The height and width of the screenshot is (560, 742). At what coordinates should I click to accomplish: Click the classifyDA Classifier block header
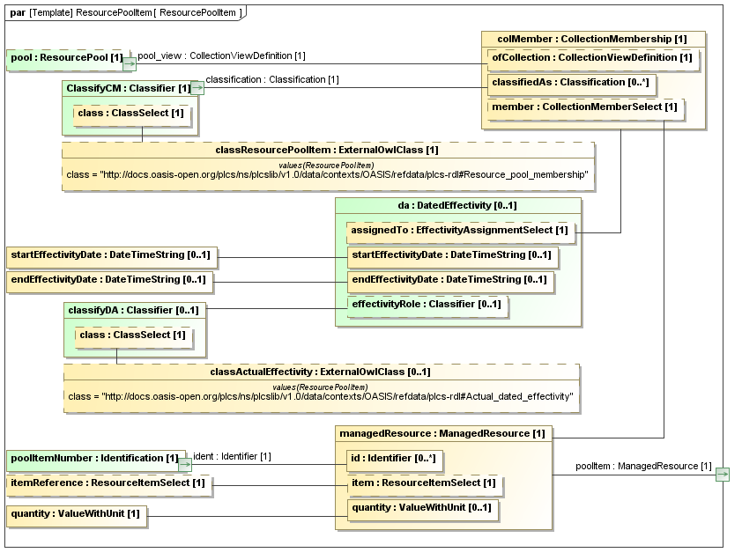click(x=133, y=310)
